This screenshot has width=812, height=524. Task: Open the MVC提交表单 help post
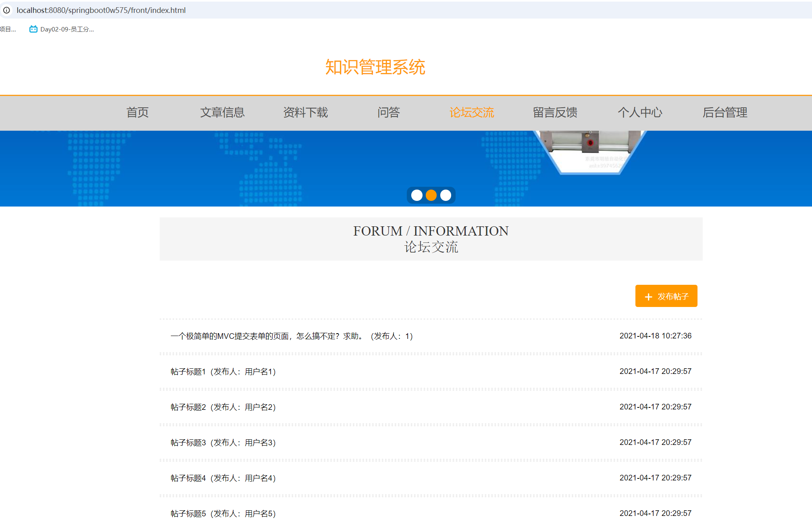coord(291,336)
